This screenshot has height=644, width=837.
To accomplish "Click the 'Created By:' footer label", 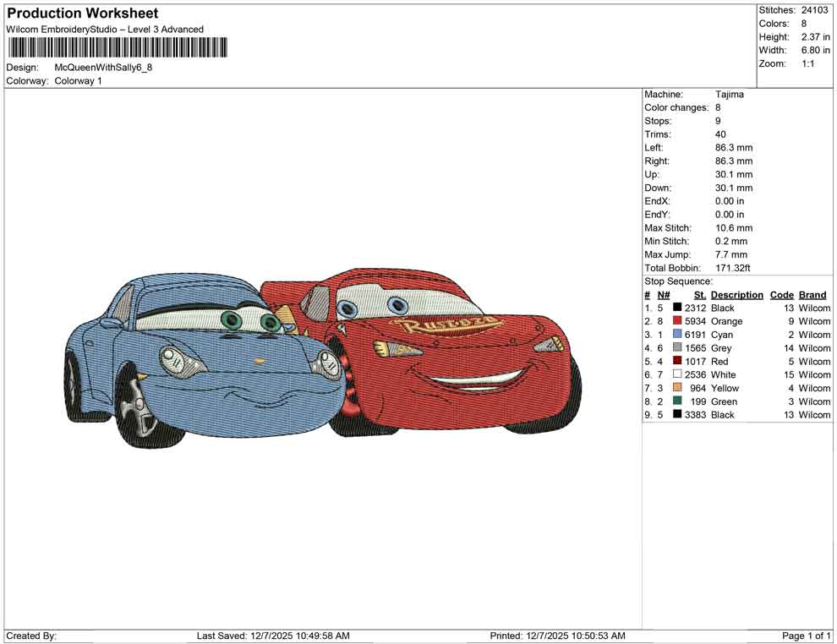I will coord(31,636).
